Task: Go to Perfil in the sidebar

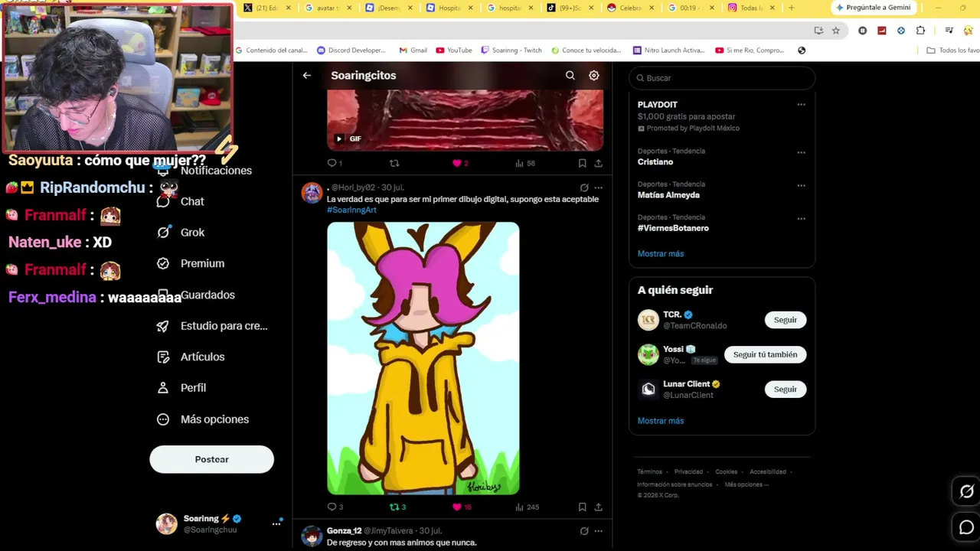Action: click(181, 388)
